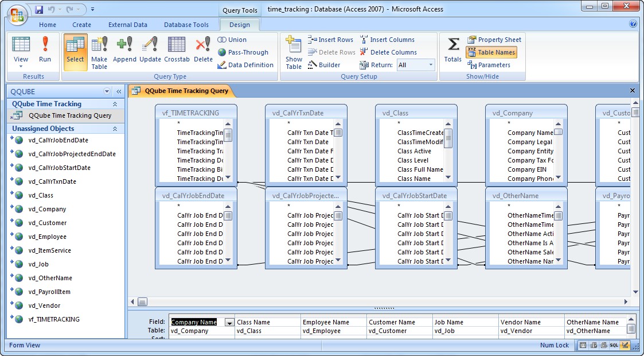Click Insert Columns
The image size is (644, 356).
387,40
